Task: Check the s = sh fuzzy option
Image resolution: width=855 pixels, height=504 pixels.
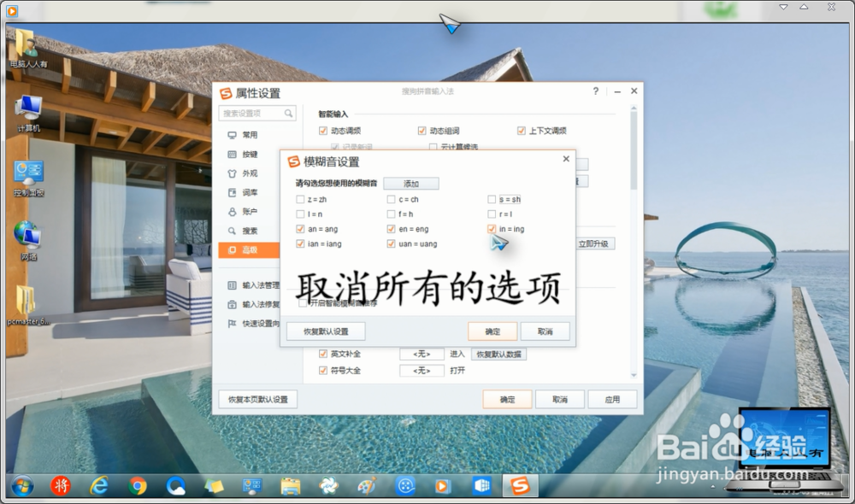Action: [x=492, y=199]
